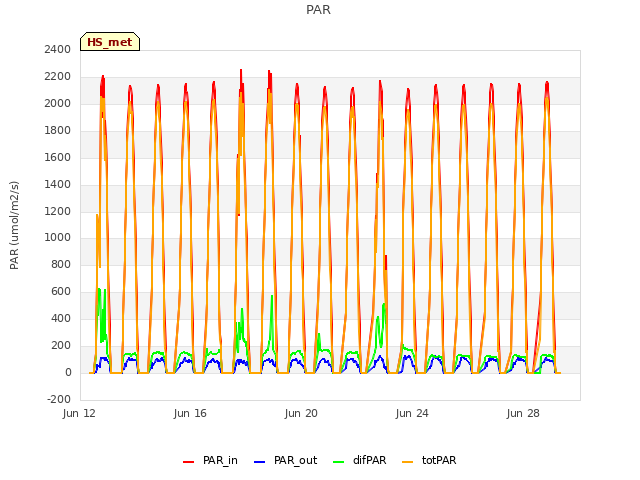Click the 1800 y-axis tick label

point(58,130)
